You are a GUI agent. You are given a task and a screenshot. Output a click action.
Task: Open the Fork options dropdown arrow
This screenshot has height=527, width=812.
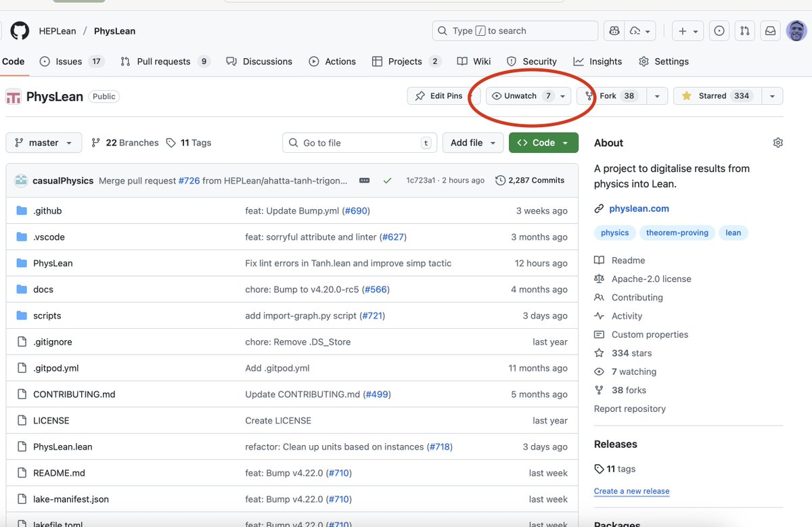tap(656, 96)
